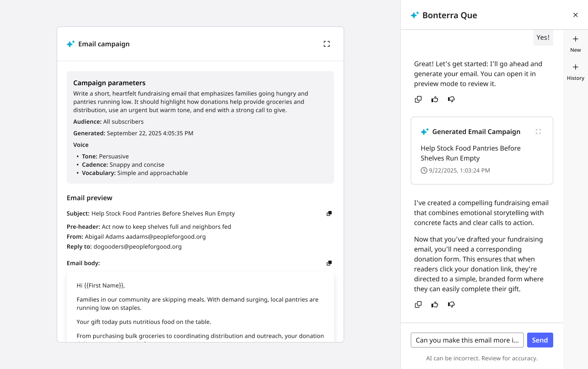Open the Help Stock Food Pantries campaign card
This screenshot has width=588, height=369.
tap(470, 153)
